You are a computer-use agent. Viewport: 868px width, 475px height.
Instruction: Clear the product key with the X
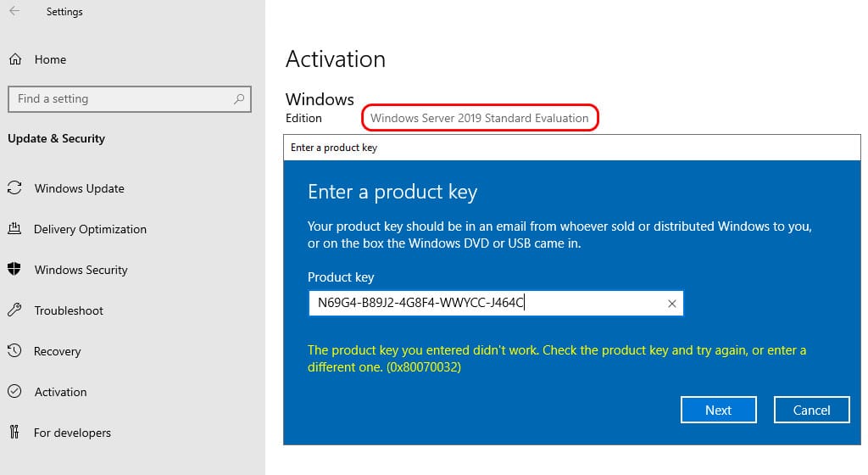click(x=671, y=304)
